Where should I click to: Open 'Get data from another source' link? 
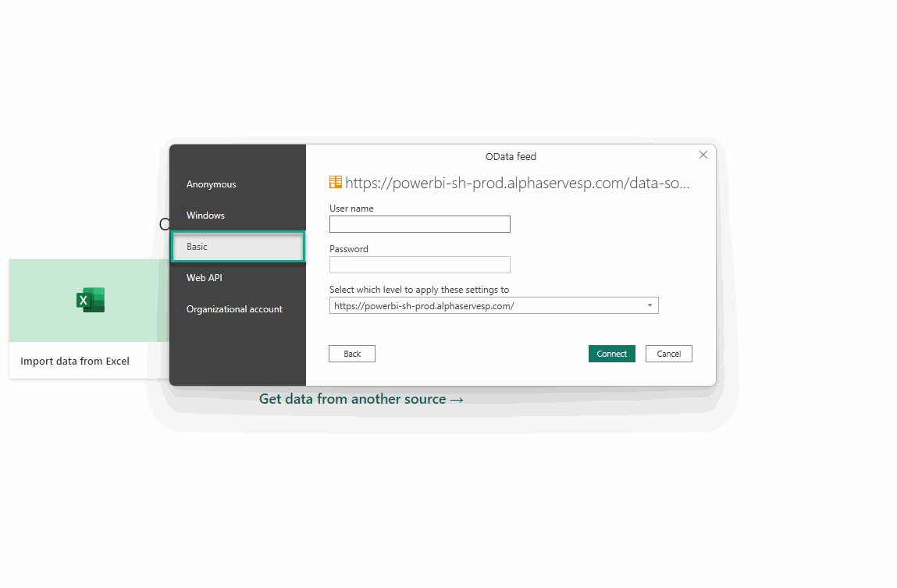tap(361, 399)
